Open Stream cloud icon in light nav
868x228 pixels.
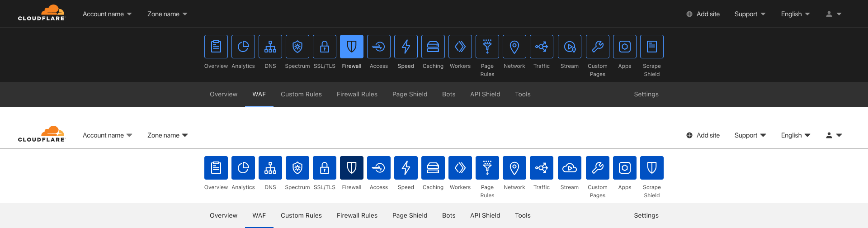click(x=570, y=168)
